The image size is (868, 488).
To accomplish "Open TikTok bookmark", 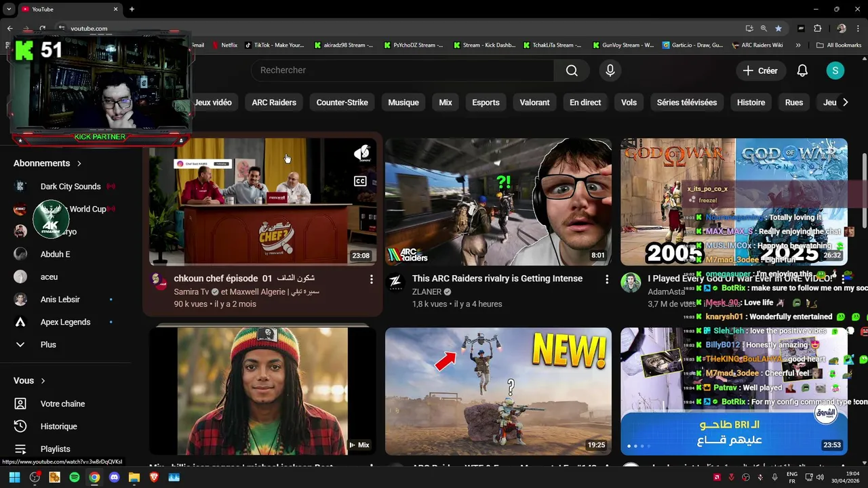I will click(275, 45).
